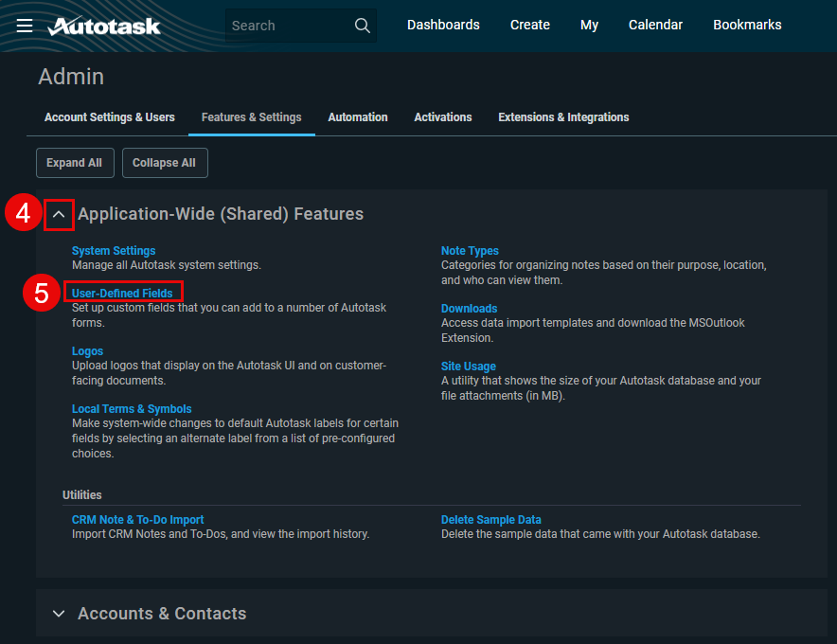
Task: Click the Accounts & Contacts heading text
Action: 162,614
